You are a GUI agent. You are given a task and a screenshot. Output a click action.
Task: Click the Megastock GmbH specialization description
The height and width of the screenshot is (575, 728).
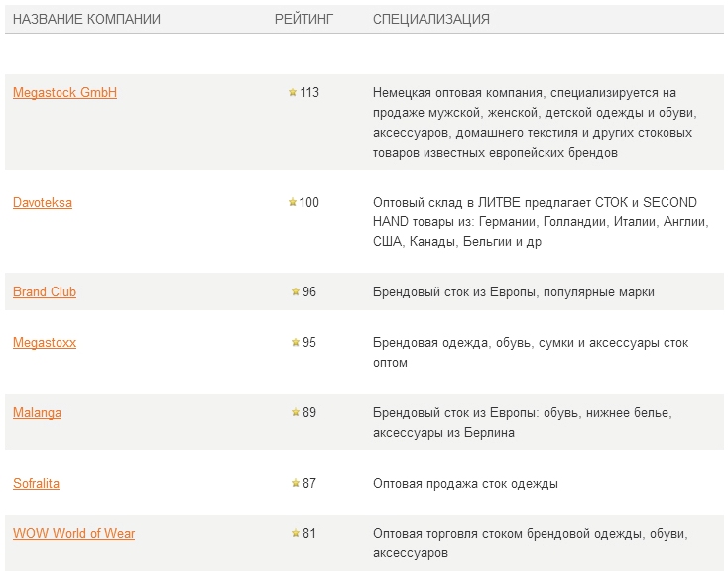535,123
